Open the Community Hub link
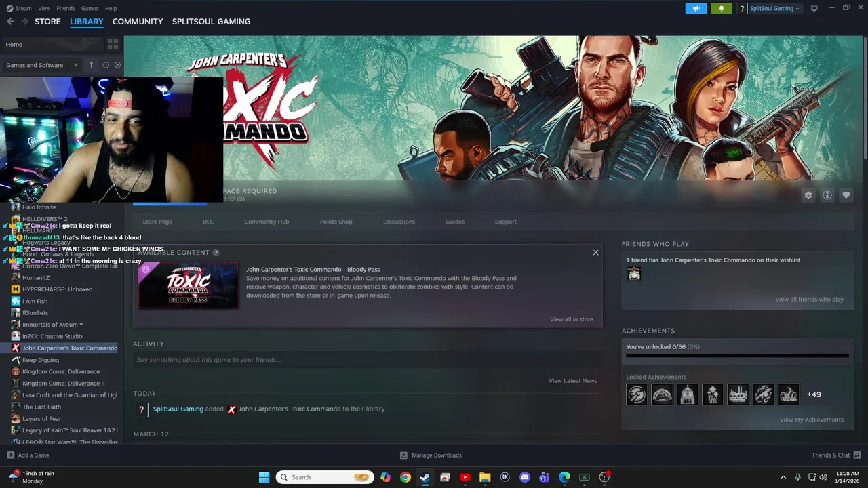Image resolution: width=868 pixels, height=488 pixels. (267, 222)
